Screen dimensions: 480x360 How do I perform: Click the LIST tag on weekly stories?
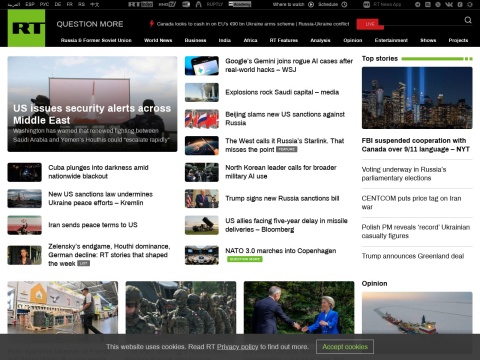point(84,263)
